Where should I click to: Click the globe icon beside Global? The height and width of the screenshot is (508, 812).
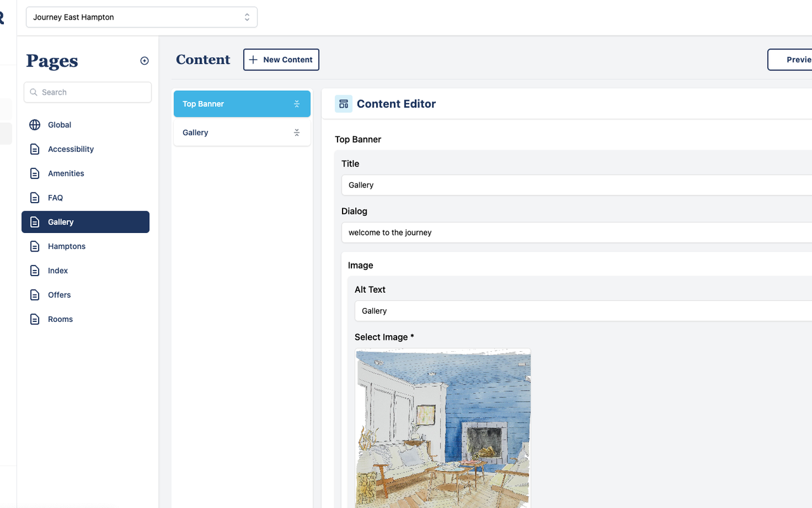coord(35,125)
